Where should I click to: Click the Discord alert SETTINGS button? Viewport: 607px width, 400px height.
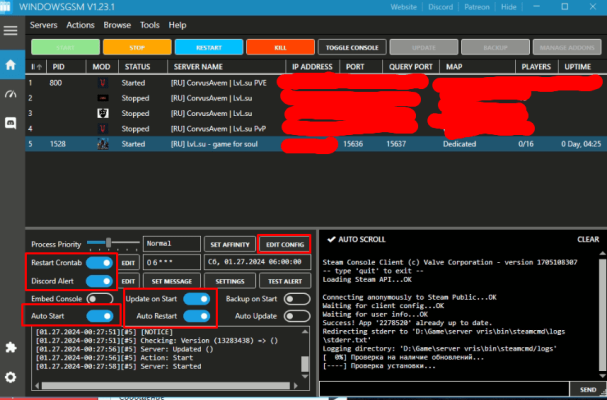click(x=230, y=281)
